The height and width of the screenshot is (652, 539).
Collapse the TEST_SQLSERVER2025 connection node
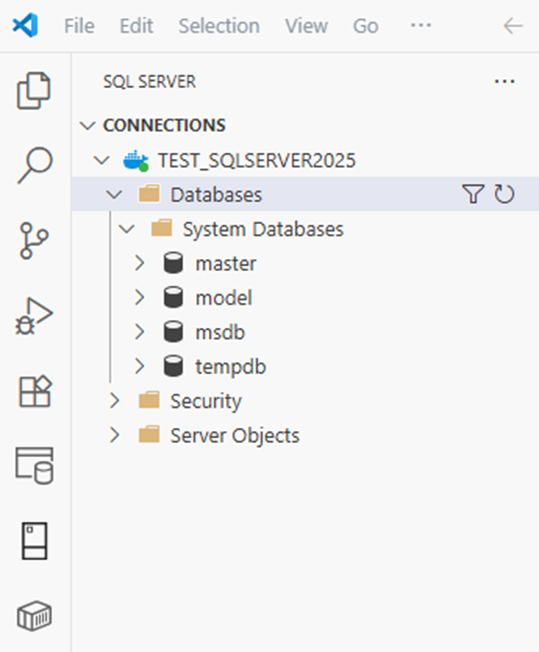pos(102,160)
